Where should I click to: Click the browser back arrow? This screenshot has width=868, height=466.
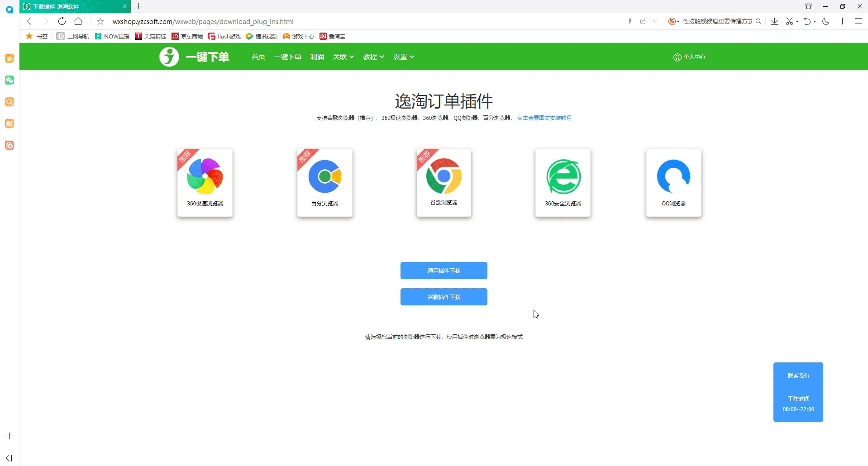pos(29,21)
